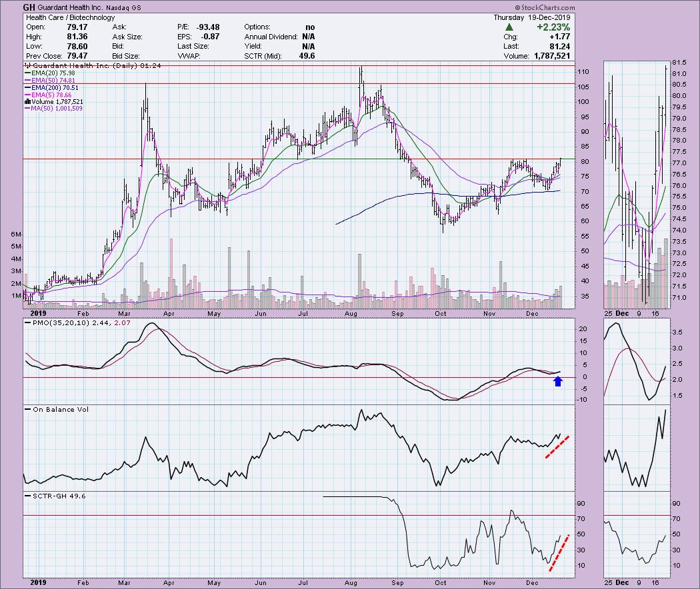
Task: Click the Annual Dividend label
Action: (x=271, y=37)
